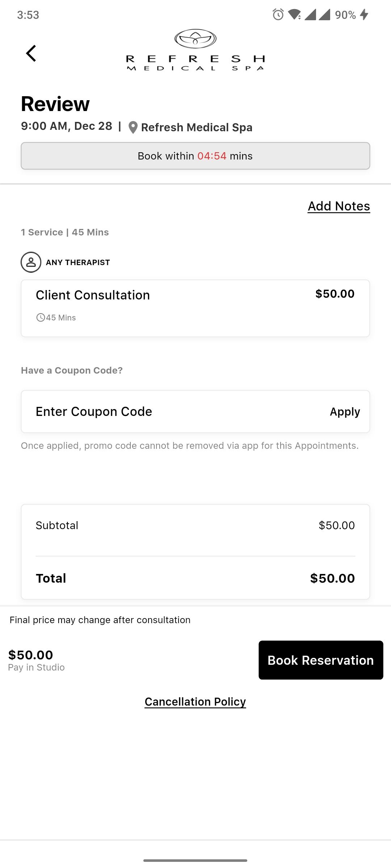Image resolution: width=391 pixels, height=868 pixels.
Task: Tap the Refresh Medical Spa location text
Action: [197, 127]
